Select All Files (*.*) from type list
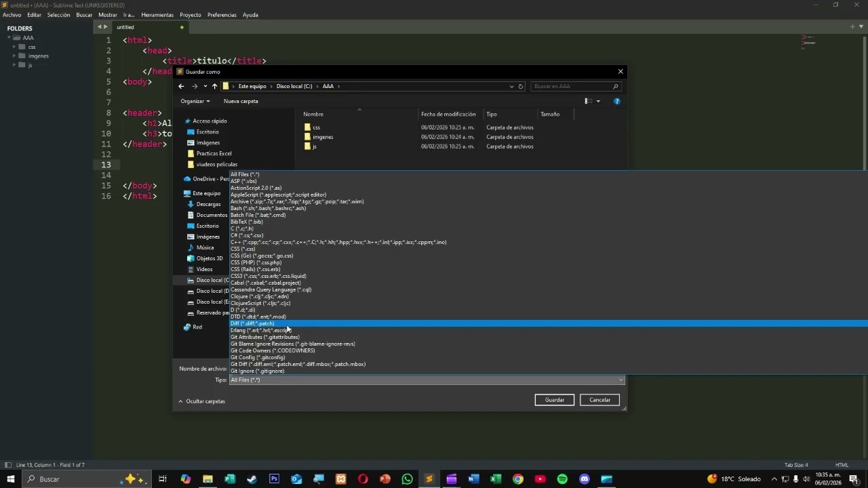This screenshot has width=868, height=488. pyautogui.click(x=548, y=174)
